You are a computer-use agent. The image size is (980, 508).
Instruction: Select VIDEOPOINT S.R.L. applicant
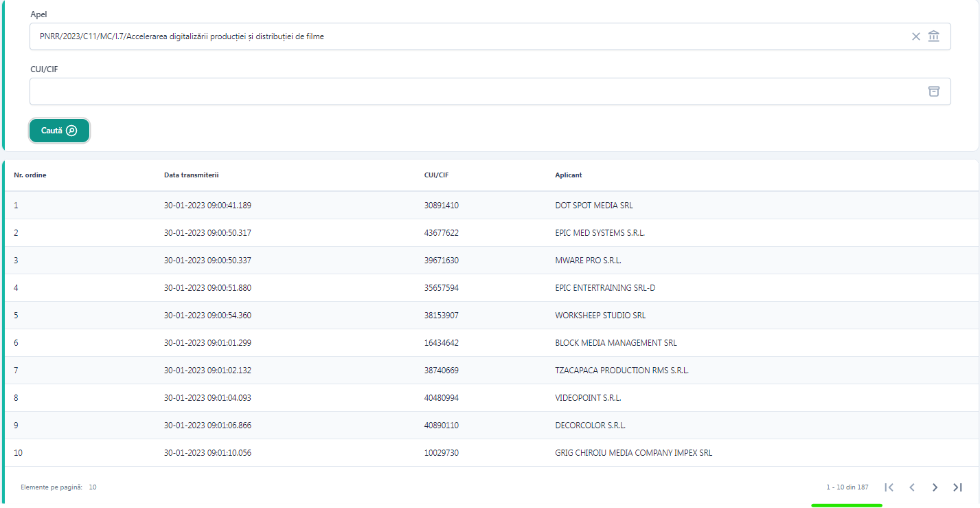(x=588, y=398)
